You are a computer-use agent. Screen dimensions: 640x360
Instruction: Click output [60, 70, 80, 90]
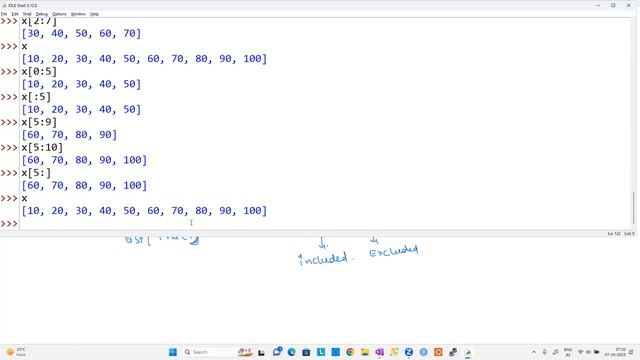(69, 134)
